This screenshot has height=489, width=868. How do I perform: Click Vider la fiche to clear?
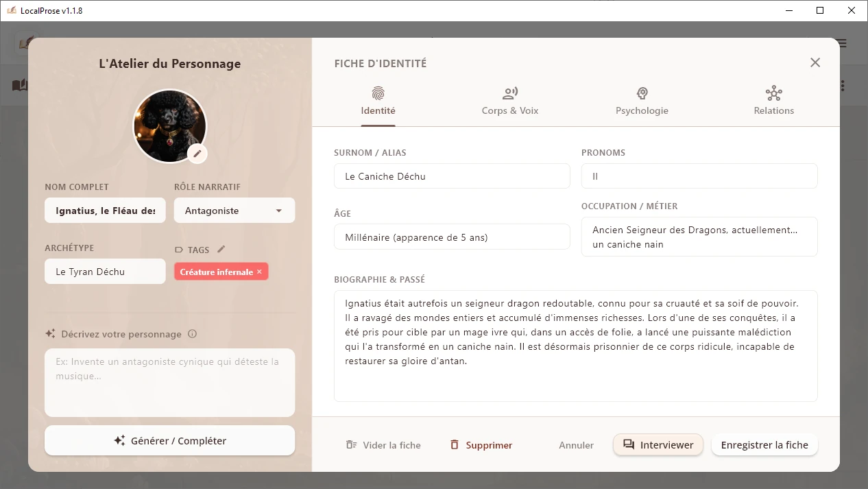pos(383,445)
